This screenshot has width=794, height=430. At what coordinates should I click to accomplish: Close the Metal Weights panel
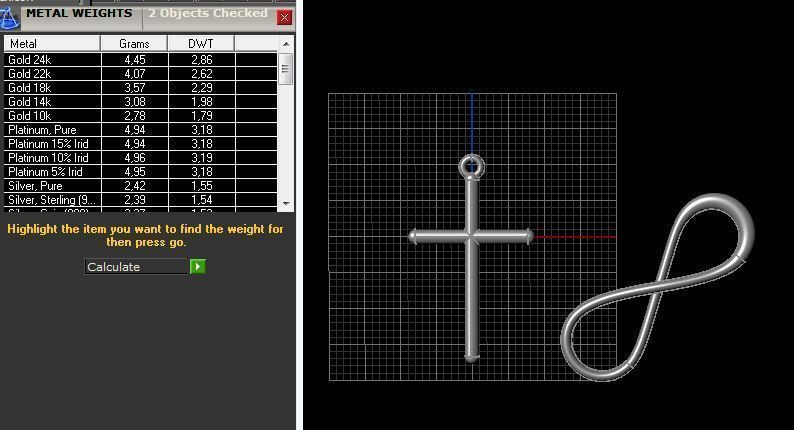click(285, 18)
